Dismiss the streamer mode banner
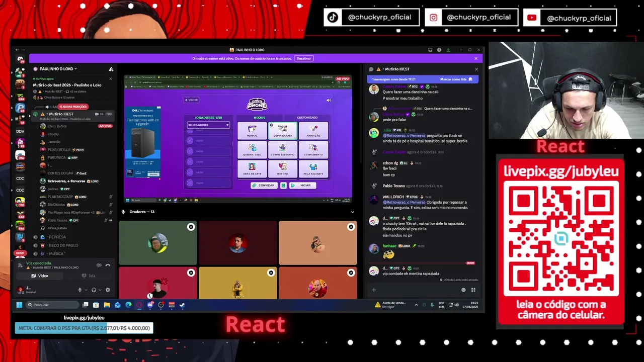The height and width of the screenshot is (362, 644). click(476, 58)
